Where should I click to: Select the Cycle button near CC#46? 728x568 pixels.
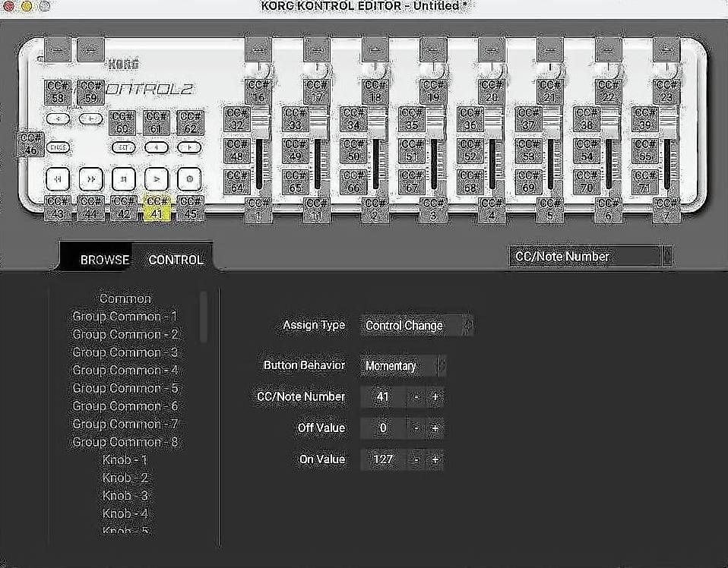(x=58, y=147)
